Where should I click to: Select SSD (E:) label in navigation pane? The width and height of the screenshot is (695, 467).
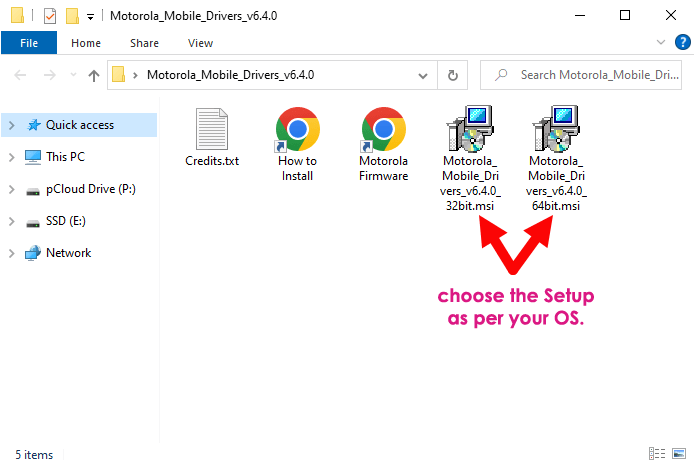[66, 221]
